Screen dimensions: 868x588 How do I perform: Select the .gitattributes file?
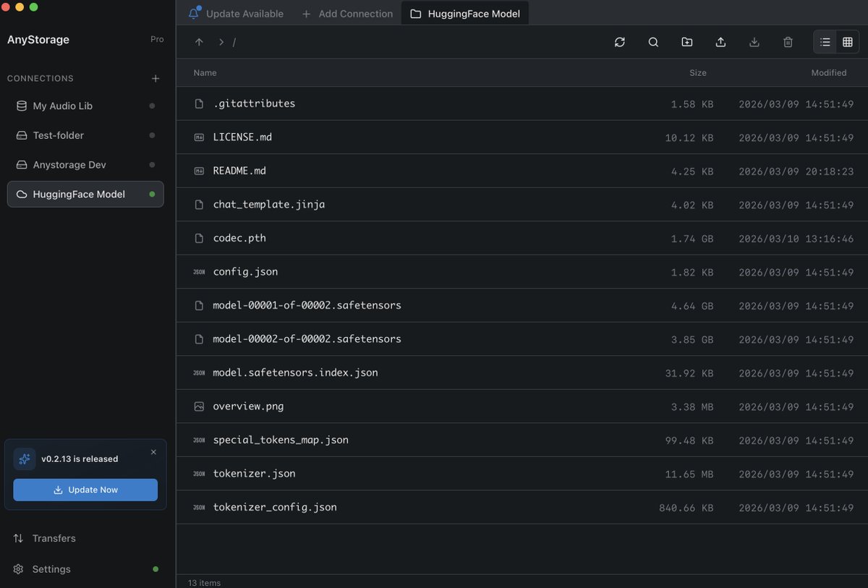point(522,103)
